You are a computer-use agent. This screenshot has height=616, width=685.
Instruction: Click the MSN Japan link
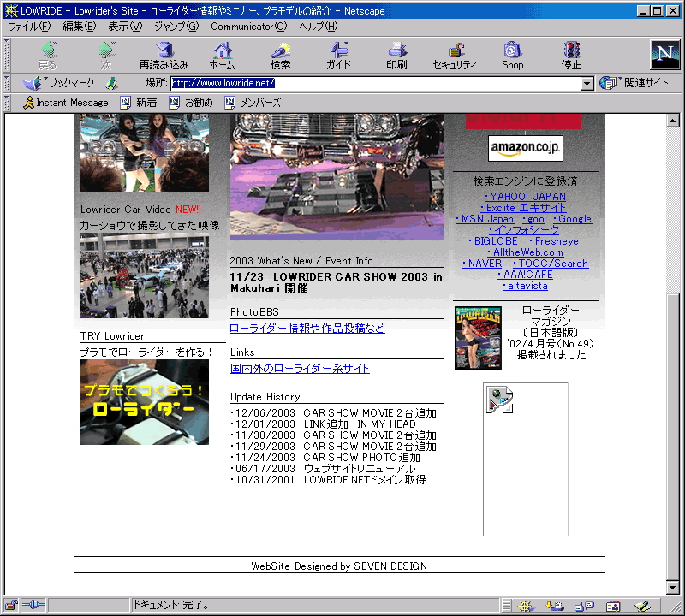pyautogui.click(x=485, y=219)
